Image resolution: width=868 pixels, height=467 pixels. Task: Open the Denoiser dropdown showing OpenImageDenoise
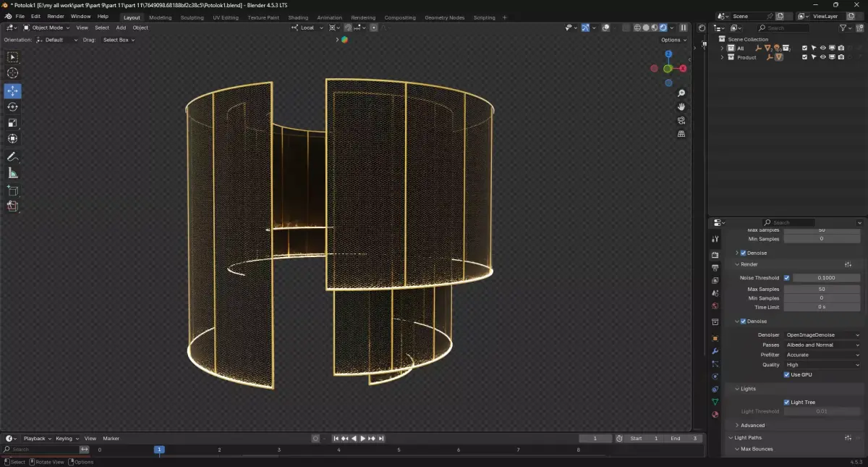822,335
